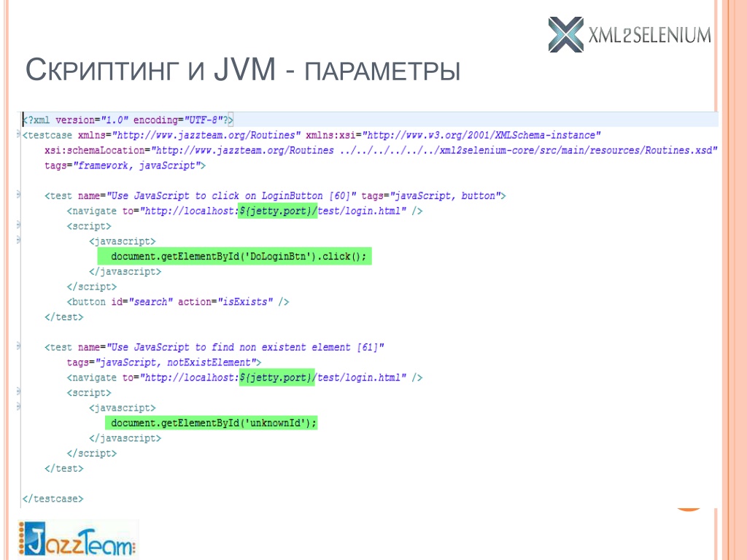
Task: Click the closing </testcase> tag
Action: point(53,499)
